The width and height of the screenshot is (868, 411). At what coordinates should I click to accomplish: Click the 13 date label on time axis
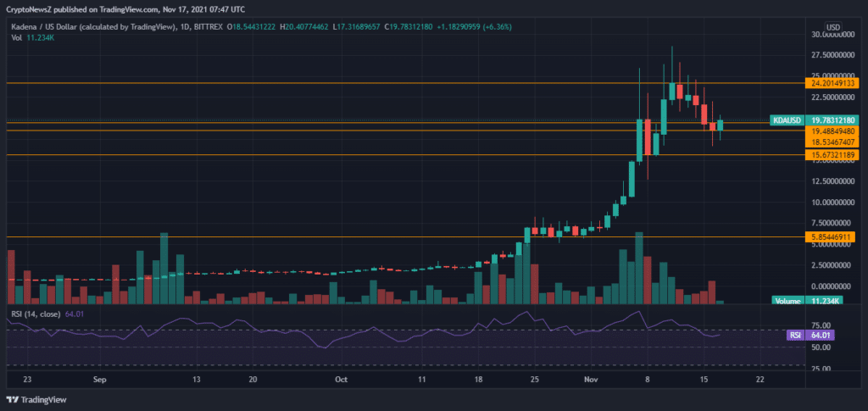(196, 380)
